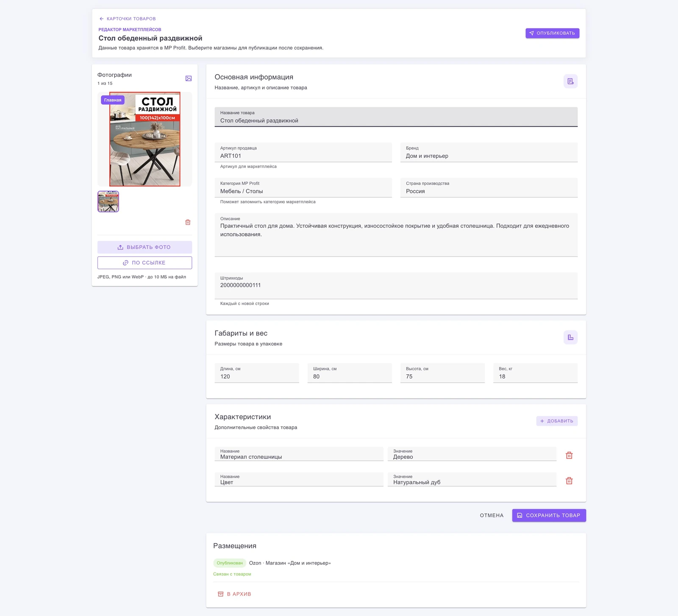Click the Основная информация section icon
The image size is (678, 616).
(x=570, y=81)
